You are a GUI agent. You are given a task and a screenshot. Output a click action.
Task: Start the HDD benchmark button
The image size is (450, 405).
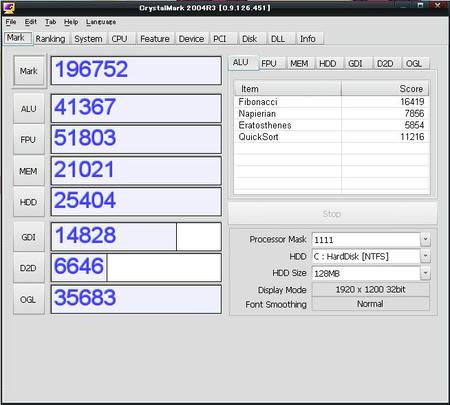(29, 202)
